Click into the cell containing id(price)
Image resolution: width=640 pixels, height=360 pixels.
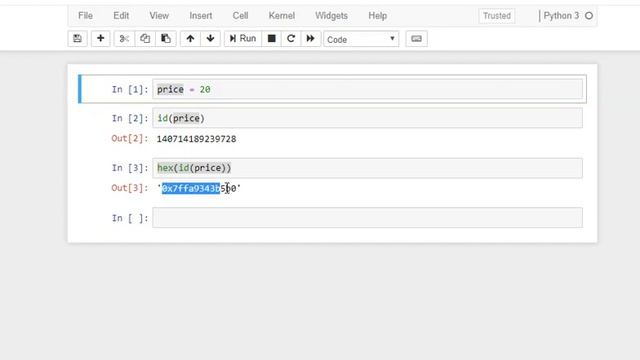pos(367,118)
